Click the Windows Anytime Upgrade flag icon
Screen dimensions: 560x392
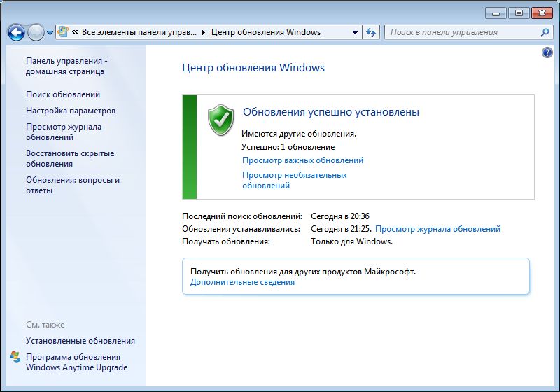click(x=15, y=357)
